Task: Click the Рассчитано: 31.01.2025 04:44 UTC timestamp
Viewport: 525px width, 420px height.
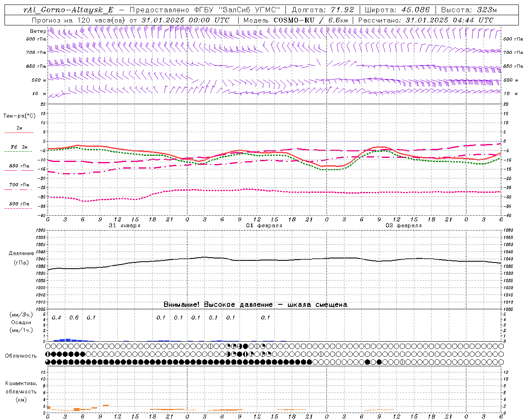Action: click(x=426, y=20)
